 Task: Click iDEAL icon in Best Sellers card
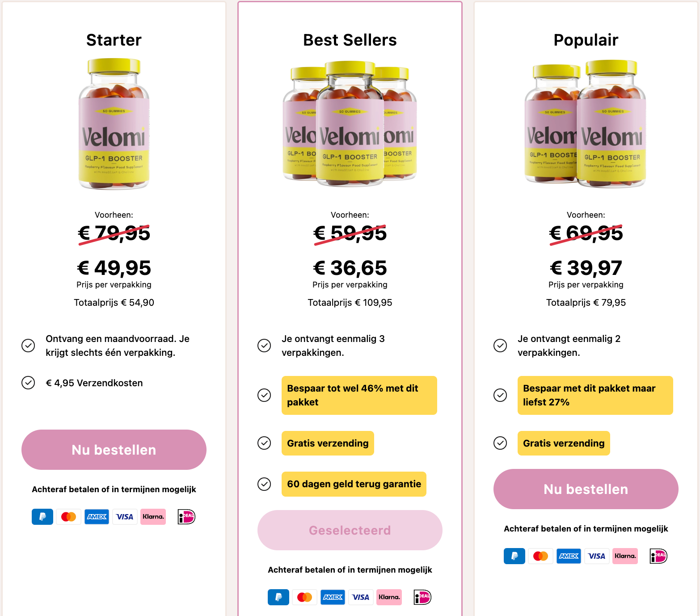click(422, 597)
